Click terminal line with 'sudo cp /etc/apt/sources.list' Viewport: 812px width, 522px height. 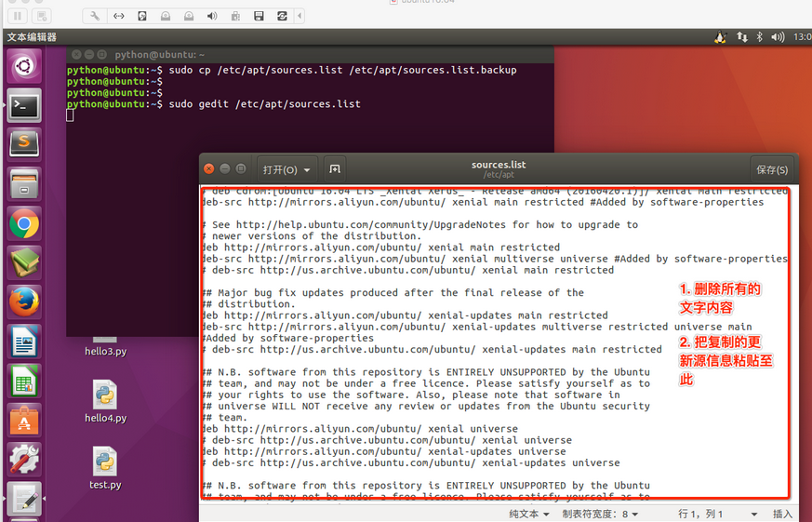click(x=342, y=70)
